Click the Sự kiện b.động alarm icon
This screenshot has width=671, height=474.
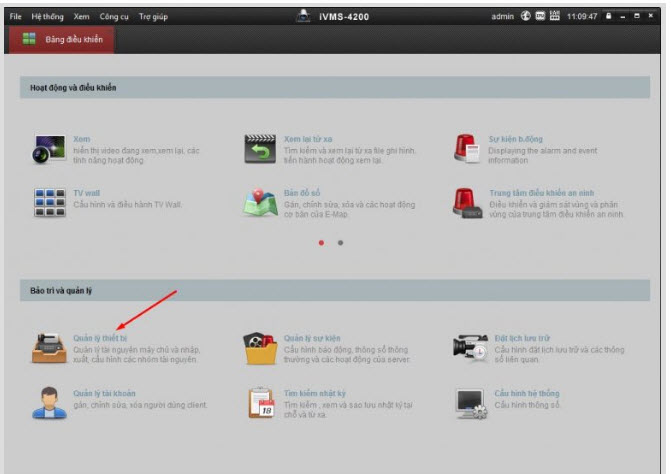point(467,148)
